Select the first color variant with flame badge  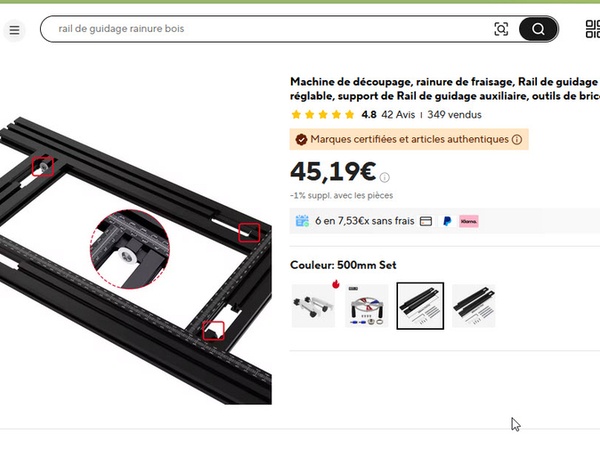point(313,306)
